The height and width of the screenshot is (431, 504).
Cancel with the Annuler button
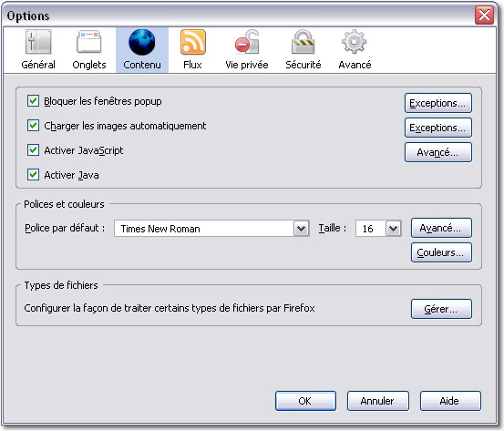click(x=377, y=401)
